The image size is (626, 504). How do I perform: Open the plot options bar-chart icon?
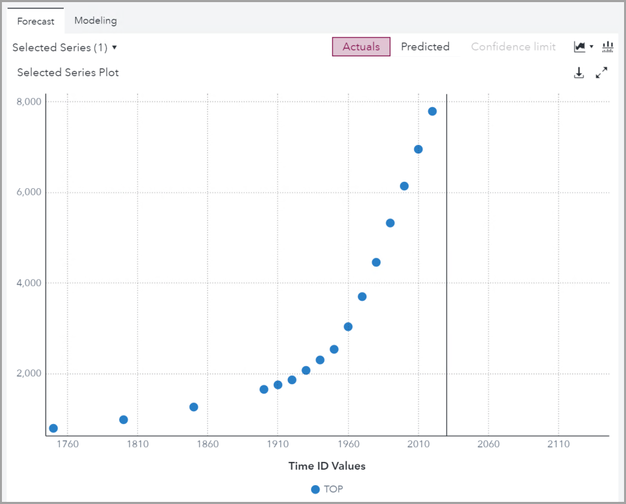(x=607, y=47)
